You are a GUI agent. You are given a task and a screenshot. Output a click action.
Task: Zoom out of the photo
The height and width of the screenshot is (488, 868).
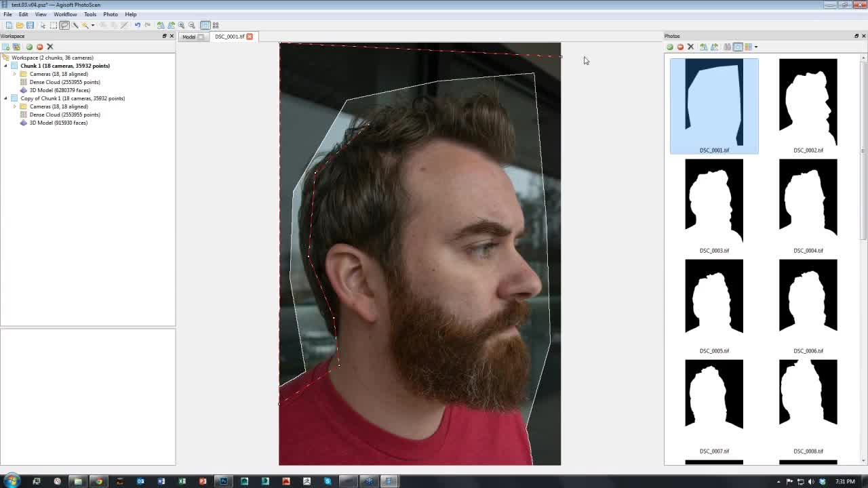point(192,25)
